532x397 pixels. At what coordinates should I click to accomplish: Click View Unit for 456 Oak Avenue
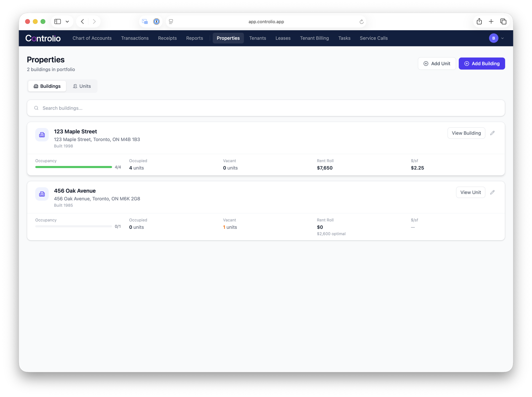[x=470, y=192]
